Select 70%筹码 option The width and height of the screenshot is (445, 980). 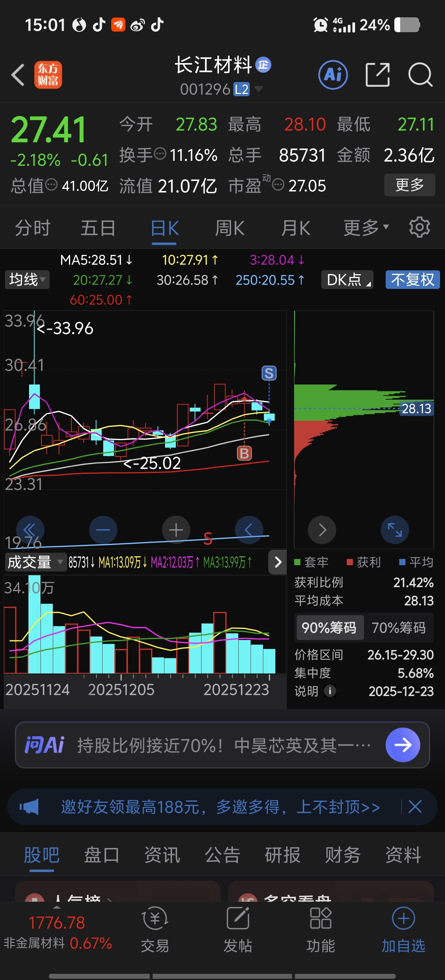pyautogui.click(x=398, y=627)
